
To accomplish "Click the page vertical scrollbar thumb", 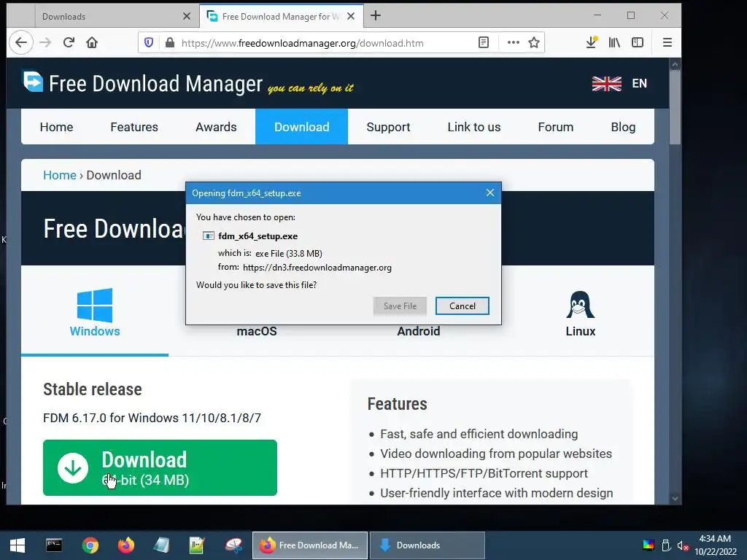I will coord(675,107).
